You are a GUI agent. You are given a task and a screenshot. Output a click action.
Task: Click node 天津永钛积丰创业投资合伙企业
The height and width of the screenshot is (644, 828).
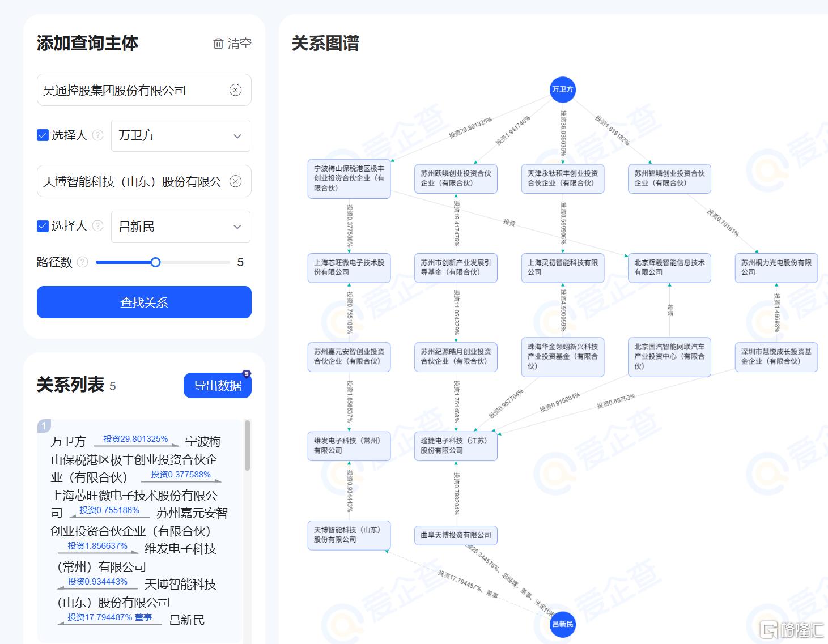(563, 178)
